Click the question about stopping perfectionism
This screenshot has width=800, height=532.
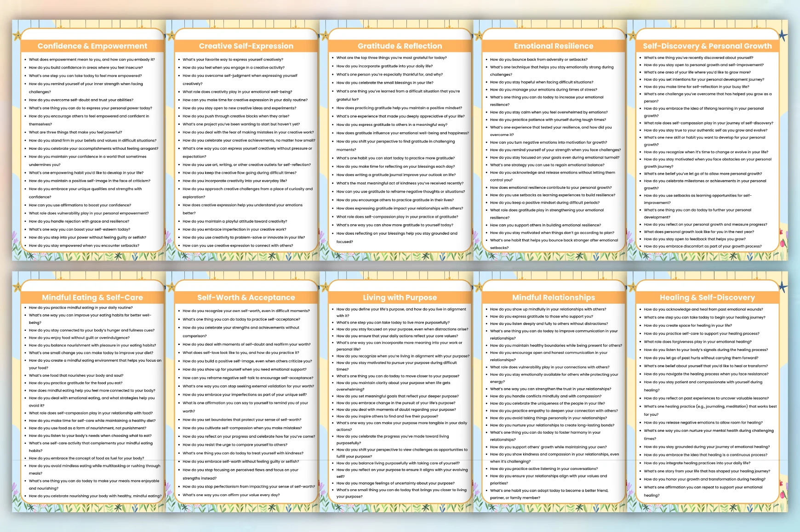point(249,487)
